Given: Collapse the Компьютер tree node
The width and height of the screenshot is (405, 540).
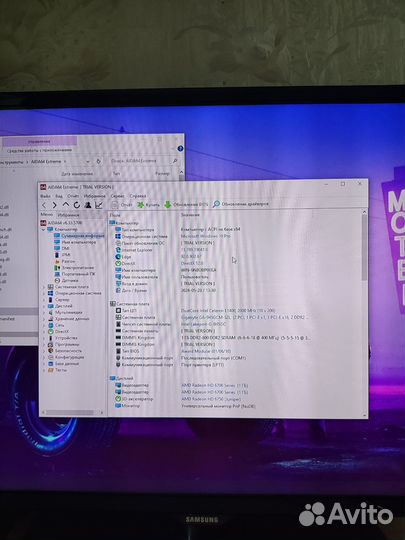Looking at the screenshot, I should tap(44, 229).
